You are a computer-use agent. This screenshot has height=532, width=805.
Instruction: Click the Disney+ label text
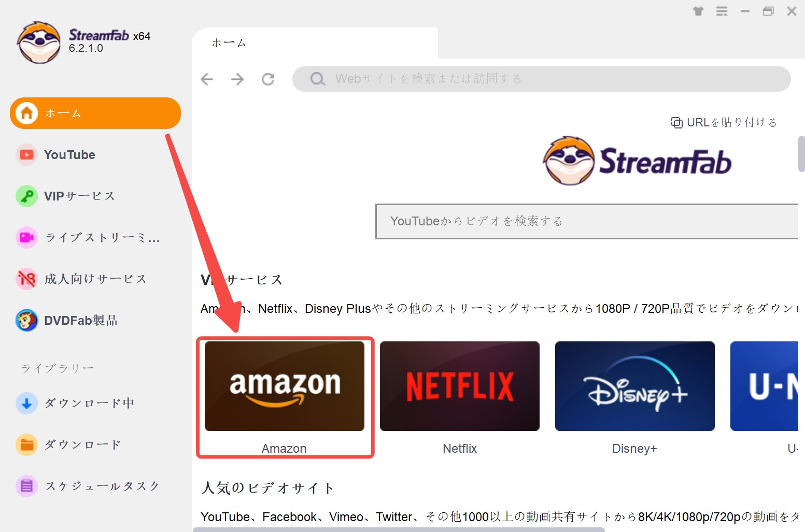tap(634, 449)
